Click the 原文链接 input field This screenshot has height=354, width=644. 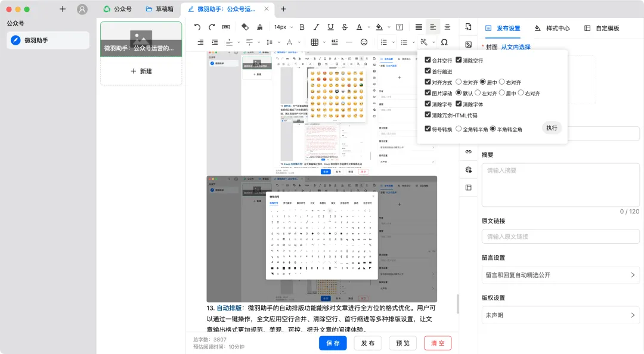click(561, 237)
